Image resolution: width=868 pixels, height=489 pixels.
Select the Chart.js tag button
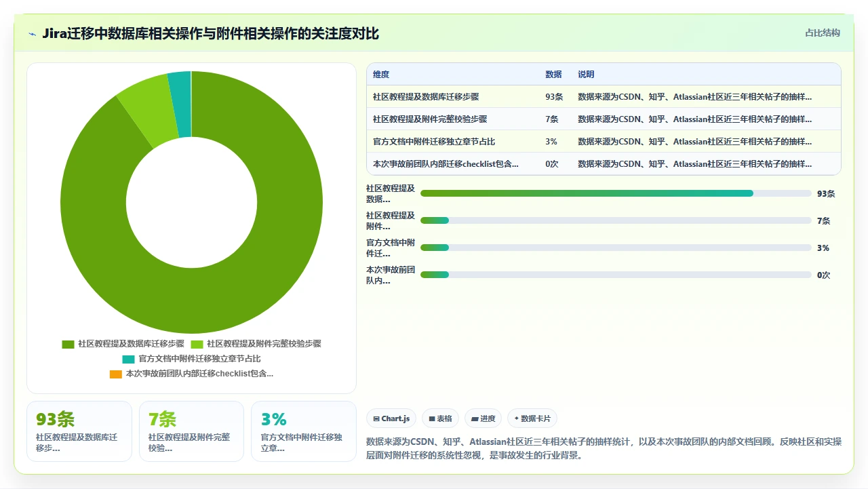pyautogui.click(x=391, y=418)
